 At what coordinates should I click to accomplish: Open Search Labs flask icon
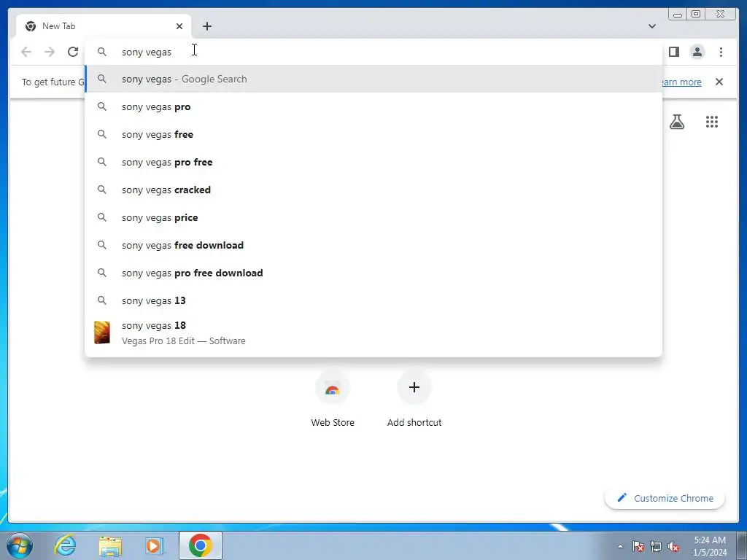tap(676, 122)
